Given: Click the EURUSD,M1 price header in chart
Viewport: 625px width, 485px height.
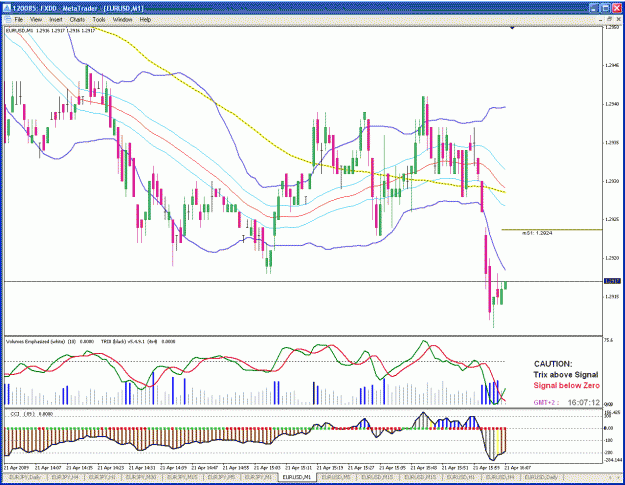Looking at the screenshot, I should (51, 30).
